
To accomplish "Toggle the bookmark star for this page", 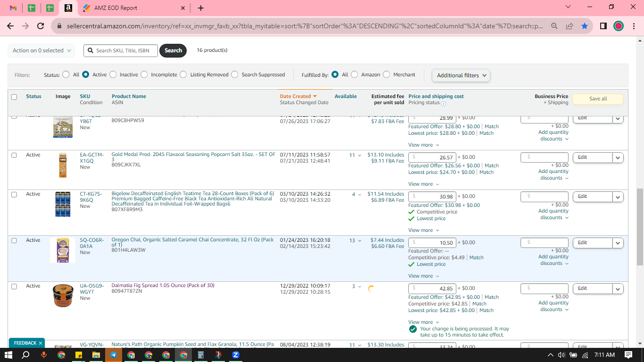I will click(x=585, y=26).
